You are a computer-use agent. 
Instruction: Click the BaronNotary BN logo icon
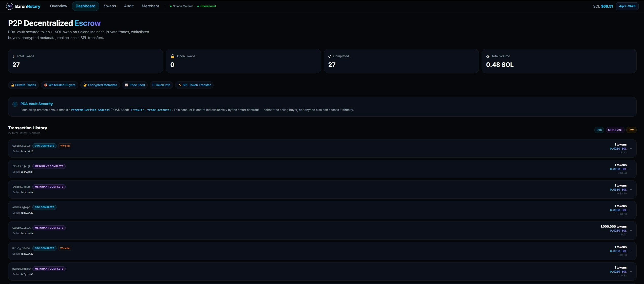point(9,6)
